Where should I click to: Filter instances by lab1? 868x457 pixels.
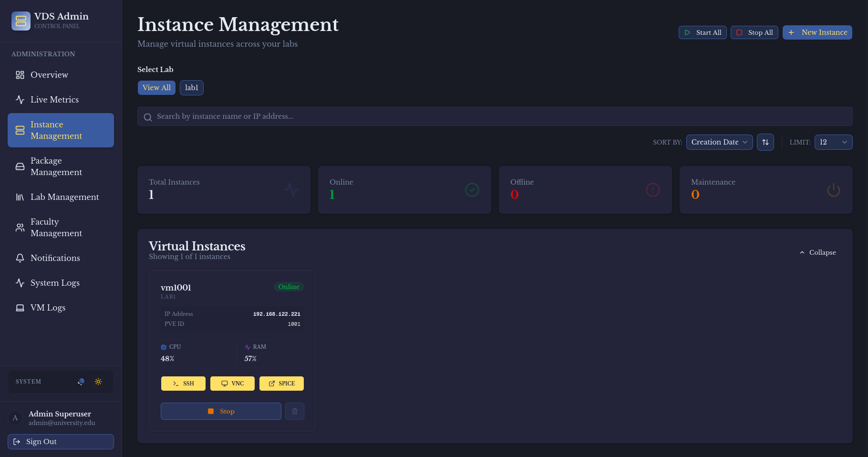point(192,88)
